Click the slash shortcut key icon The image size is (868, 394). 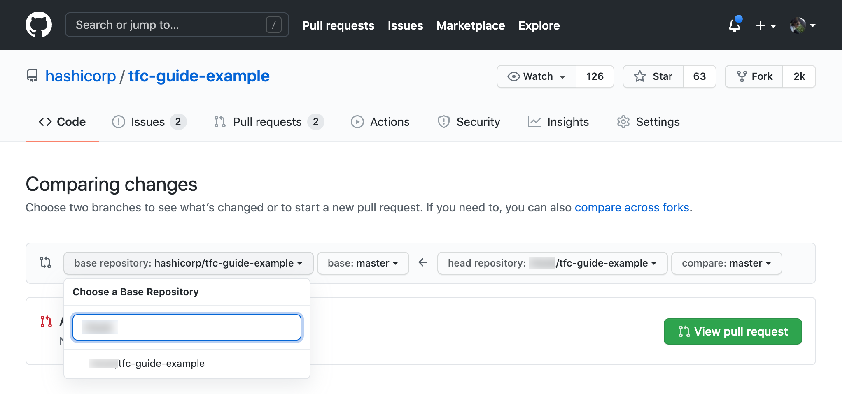273,25
